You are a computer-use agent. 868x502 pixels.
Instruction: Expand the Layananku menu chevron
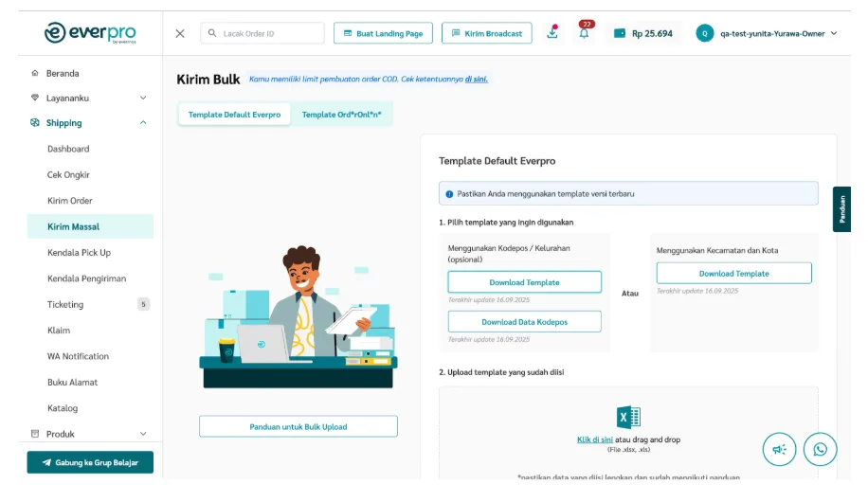(143, 98)
